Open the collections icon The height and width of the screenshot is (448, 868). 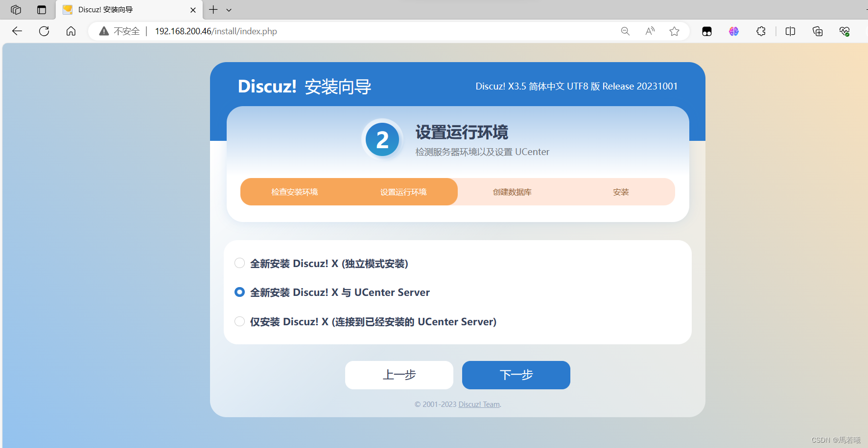(818, 31)
